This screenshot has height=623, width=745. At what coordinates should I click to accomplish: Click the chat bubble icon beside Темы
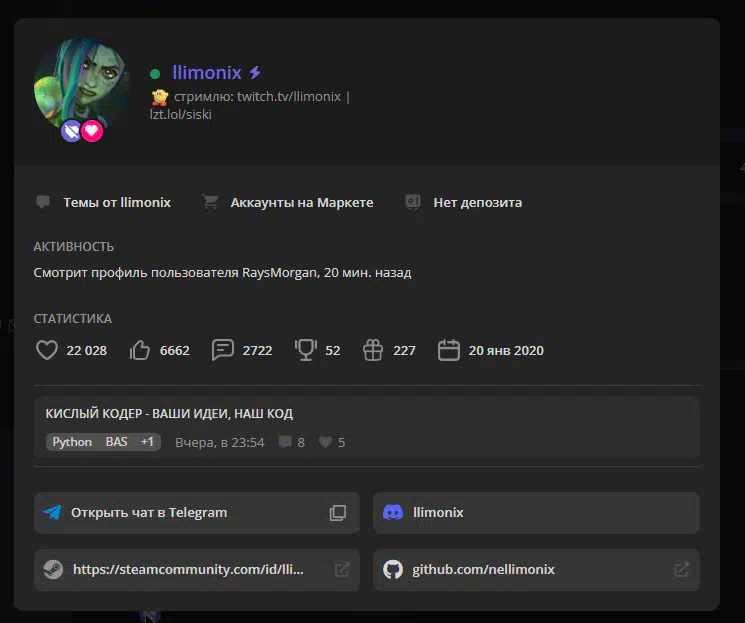(x=43, y=202)
